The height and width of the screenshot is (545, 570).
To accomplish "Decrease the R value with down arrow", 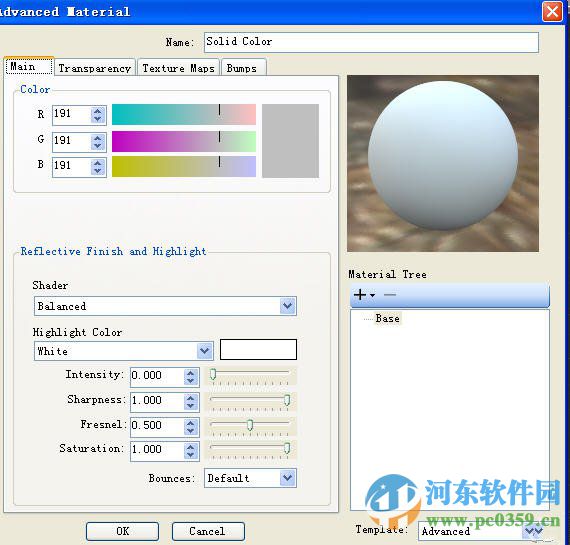I will point(97,119).
